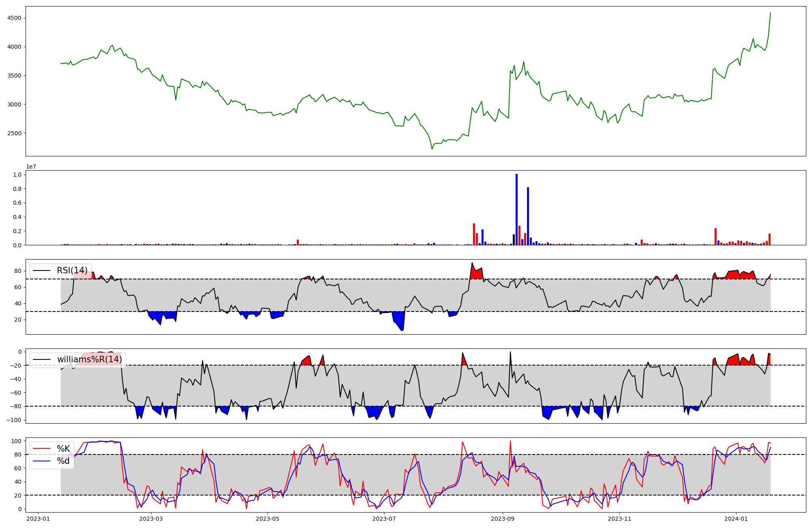
Task: Click the 2023-09 x-axis date label
Action: [503, 519]
